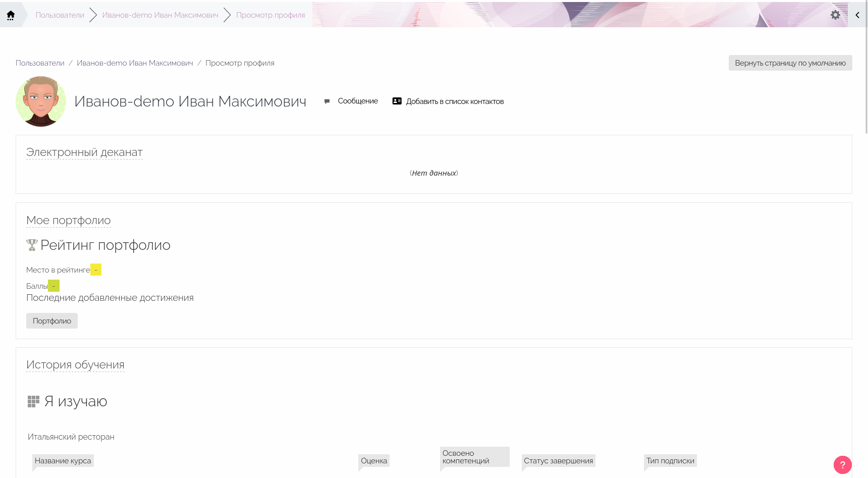This screenshot has width=868, height=478.
Task: Click the trophy icon near Рейтинг портфолио
Action: click(x=32, y=245)
